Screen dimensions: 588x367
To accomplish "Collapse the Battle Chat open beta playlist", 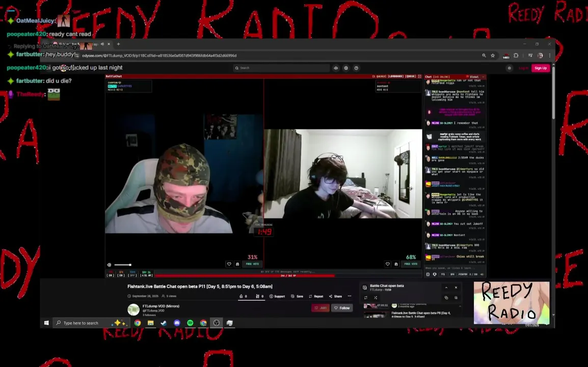I will point(446,287).
